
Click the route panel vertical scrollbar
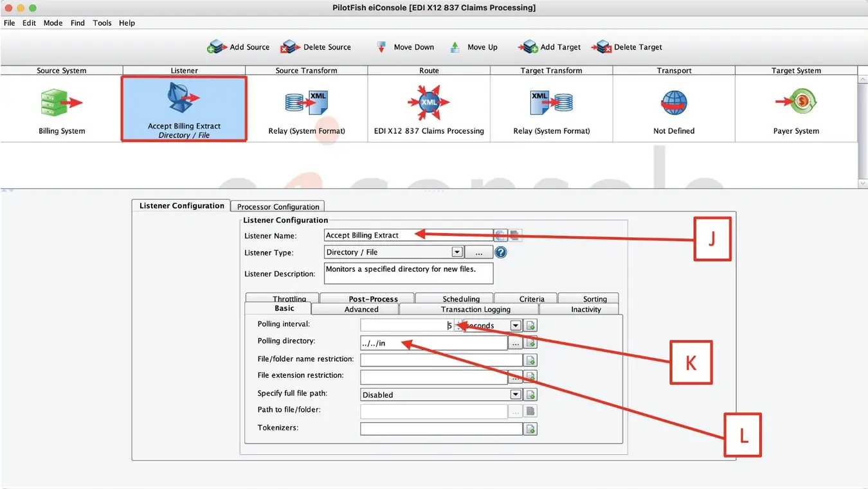(863, 131)
